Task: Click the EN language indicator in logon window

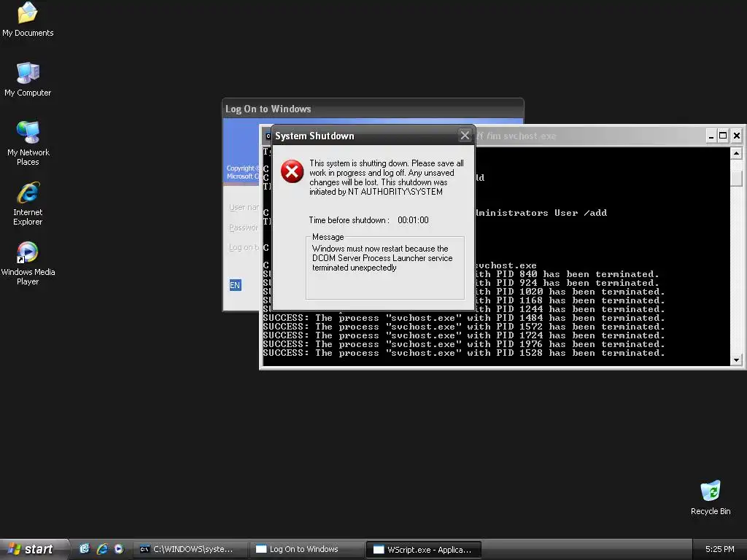Action: [x=235, y=285]
